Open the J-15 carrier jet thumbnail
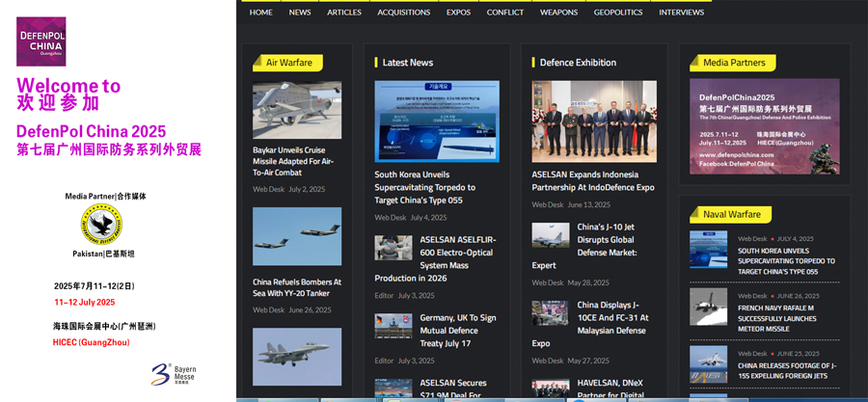The image size is (868, 402). (x=709, y=364)
